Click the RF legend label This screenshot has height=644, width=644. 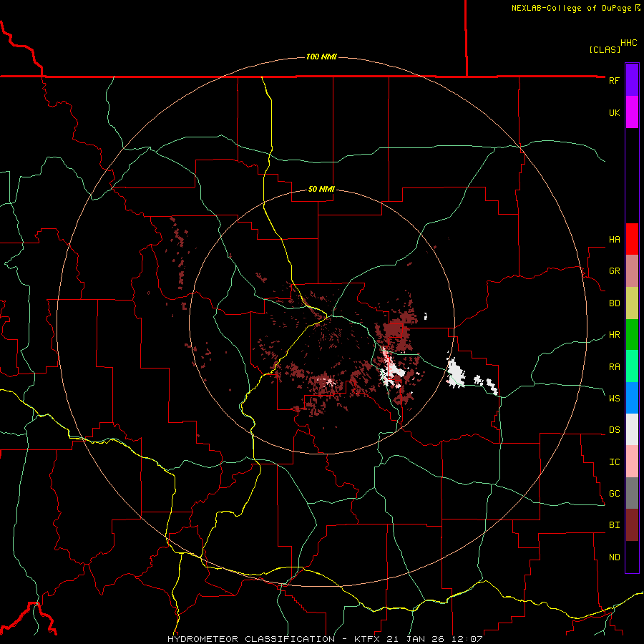614,80
